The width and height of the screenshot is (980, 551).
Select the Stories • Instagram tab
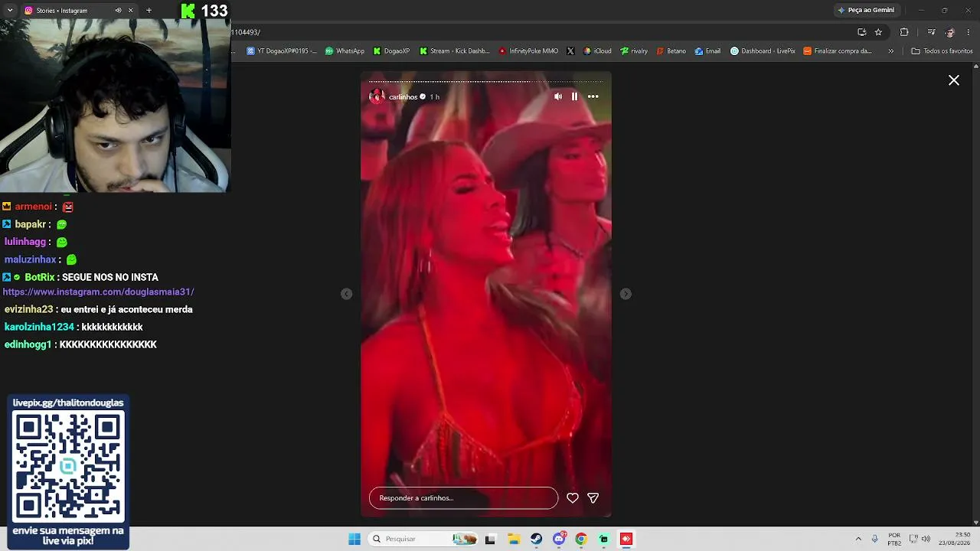[69, 11]
